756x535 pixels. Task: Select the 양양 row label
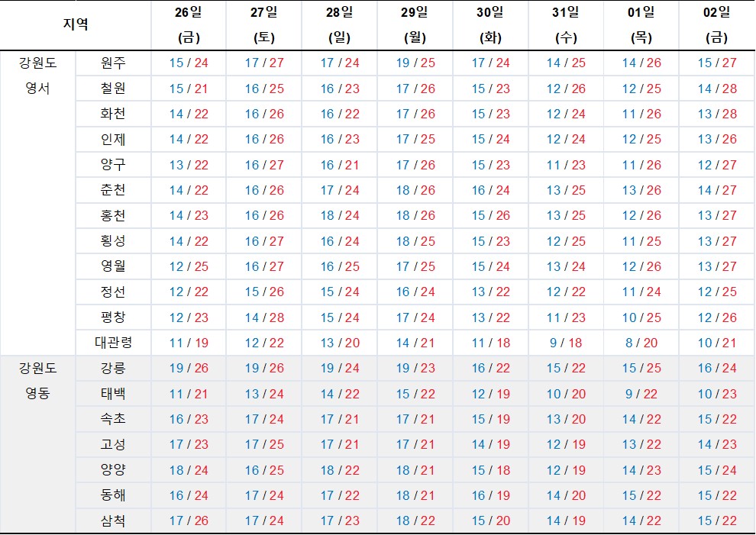(113, 470)
